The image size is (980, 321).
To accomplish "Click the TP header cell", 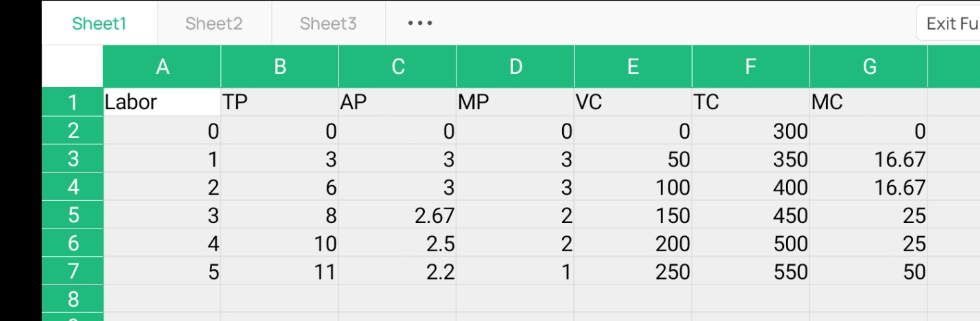I will pos(280,103).
